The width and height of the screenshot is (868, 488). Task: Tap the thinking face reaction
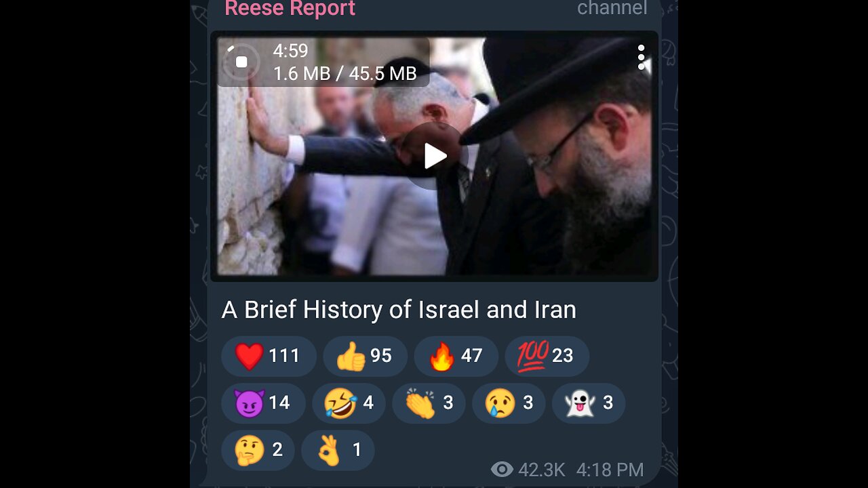point(258,451)
